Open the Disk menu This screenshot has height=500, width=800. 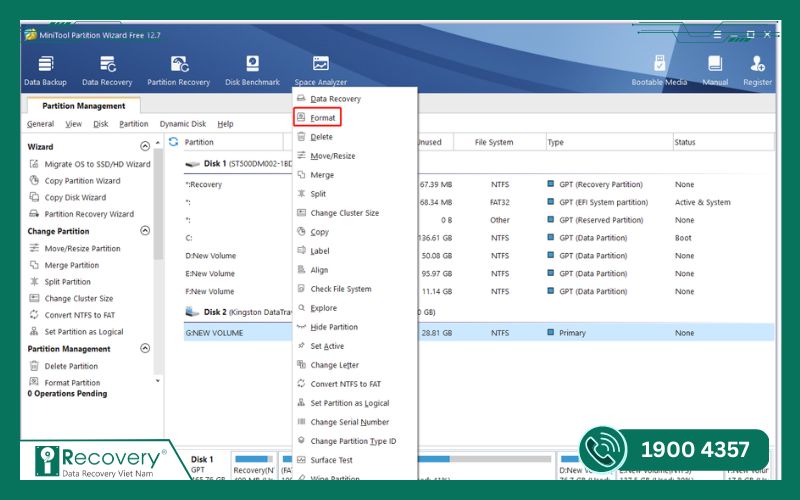101,124
